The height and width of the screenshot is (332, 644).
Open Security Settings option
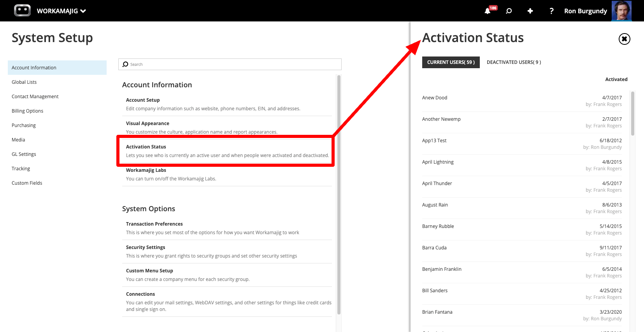[227, 251]
